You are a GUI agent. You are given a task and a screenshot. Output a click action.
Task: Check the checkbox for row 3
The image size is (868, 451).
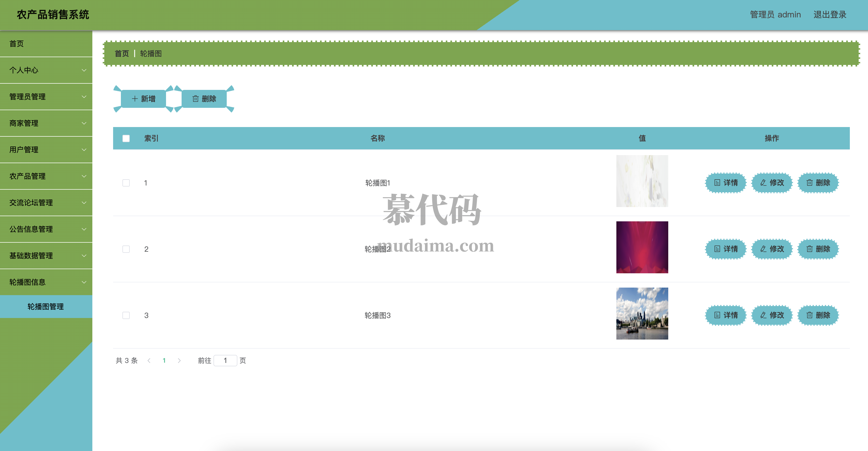pyautogui.click(x=126, y=315)
